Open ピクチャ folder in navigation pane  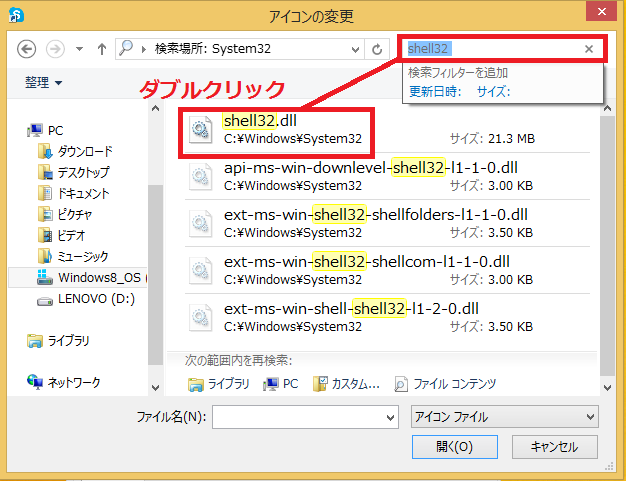pos(65,214)
